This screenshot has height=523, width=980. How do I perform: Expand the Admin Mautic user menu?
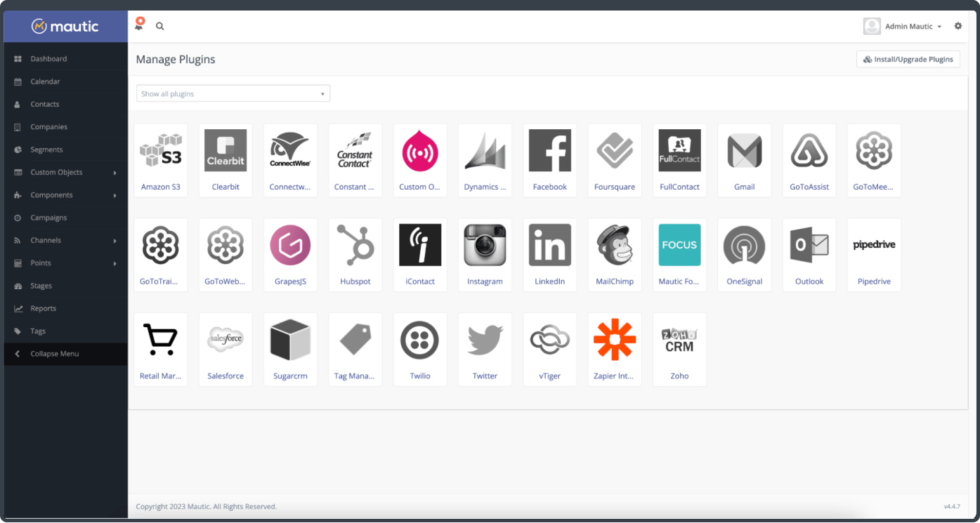[x=903, y=26]
